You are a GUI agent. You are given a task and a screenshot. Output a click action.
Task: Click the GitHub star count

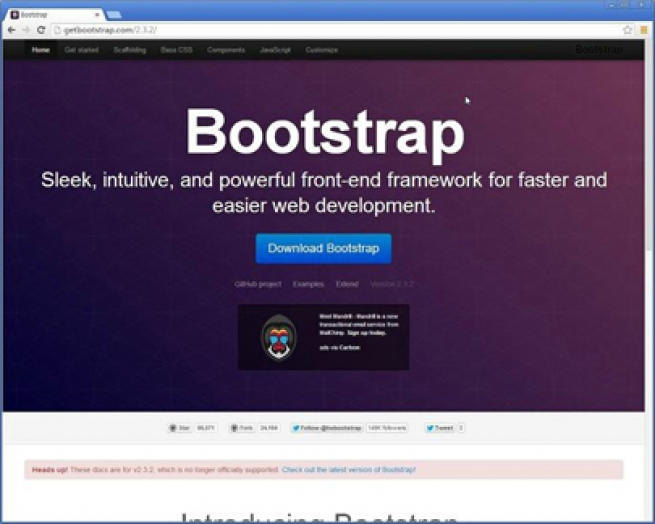pyautogui.click(x=206, y=428)
